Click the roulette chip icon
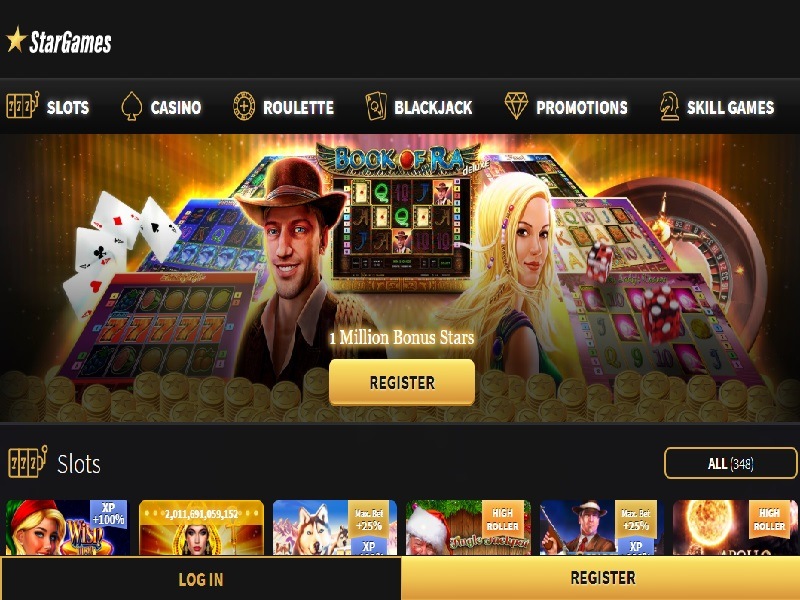The image size is (800, 600). click(x=244, y=106)
